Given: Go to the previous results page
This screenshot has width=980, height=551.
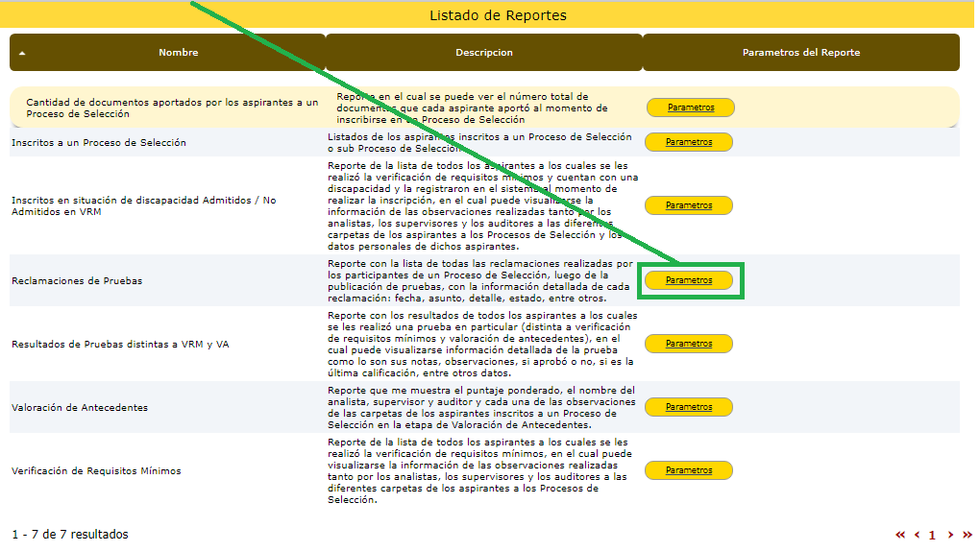Looking at the screenshot, I should (917, 535).
